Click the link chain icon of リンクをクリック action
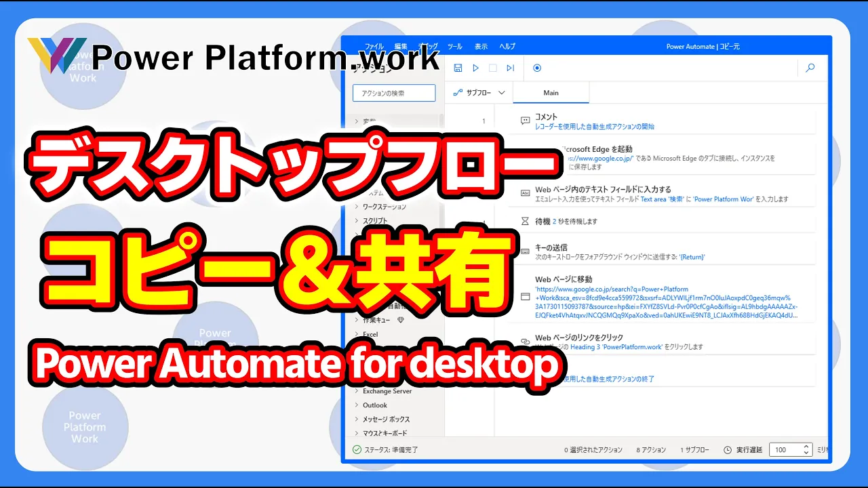868x488 pixels. point(525,342)
